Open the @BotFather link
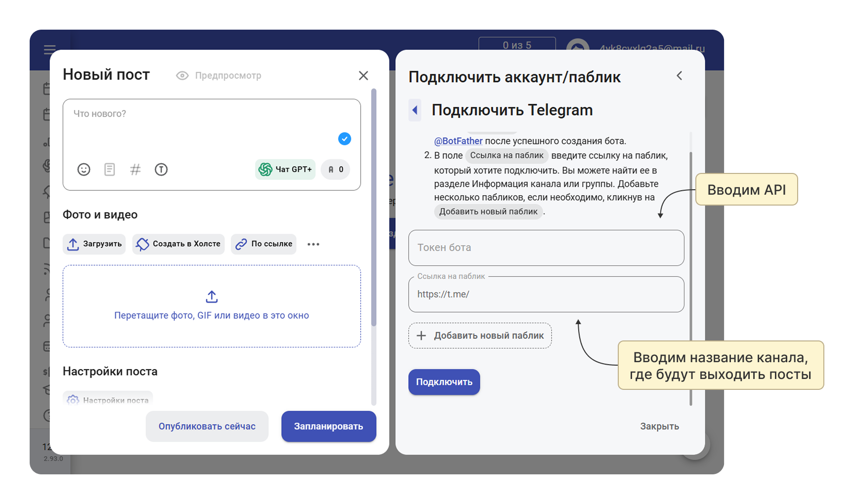The image size is (854, 504). (458, 141)
